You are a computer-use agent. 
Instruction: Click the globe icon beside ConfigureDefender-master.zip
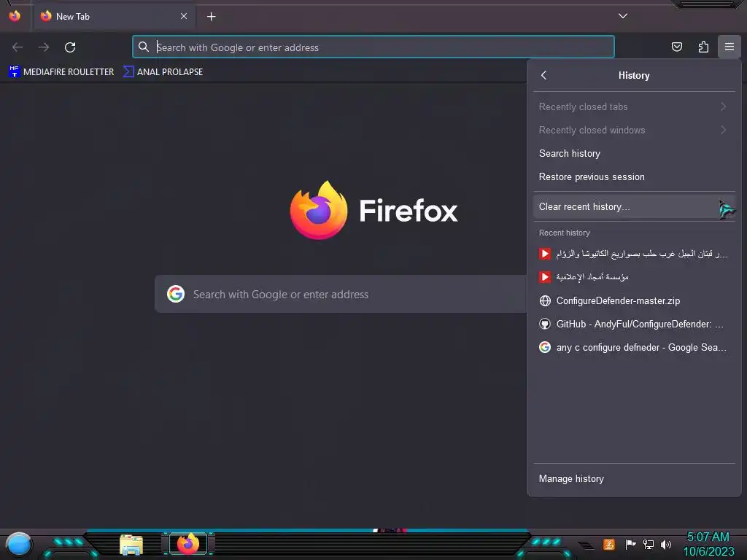click(x=544, y=300)
